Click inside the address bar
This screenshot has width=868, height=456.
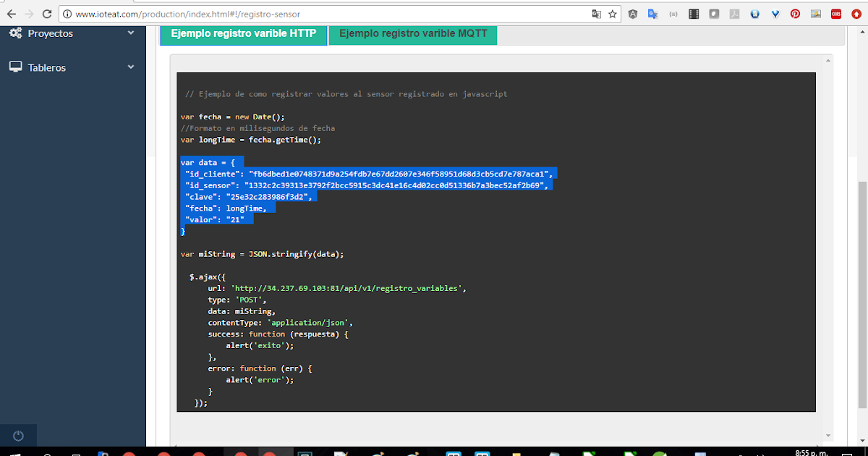[289, 13]
